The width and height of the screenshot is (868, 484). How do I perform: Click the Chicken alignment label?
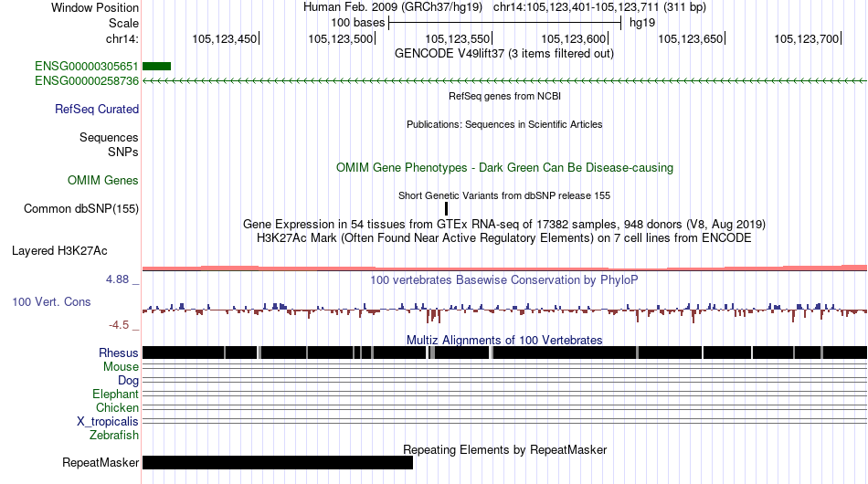tap(117, 407)
